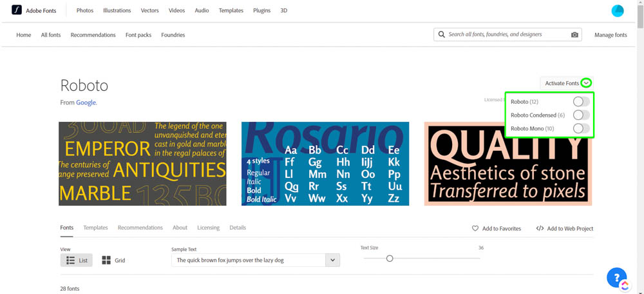644x294 pixels.
Task: Click the Text Size slider handle
Action: click(x=390, y=258)
